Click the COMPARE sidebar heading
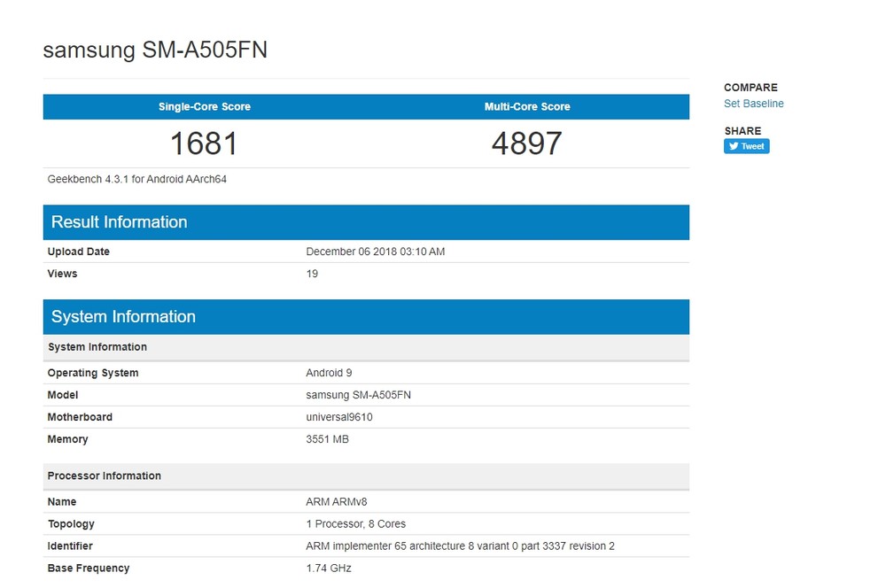The width and height of the screenshot is (886, 588). (x=750, y=88)
